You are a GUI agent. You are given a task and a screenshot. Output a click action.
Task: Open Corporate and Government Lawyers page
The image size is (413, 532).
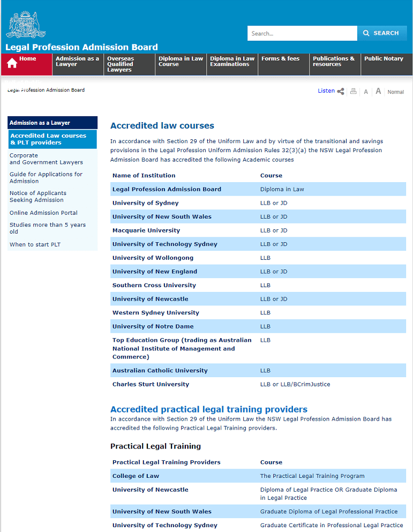46,159
